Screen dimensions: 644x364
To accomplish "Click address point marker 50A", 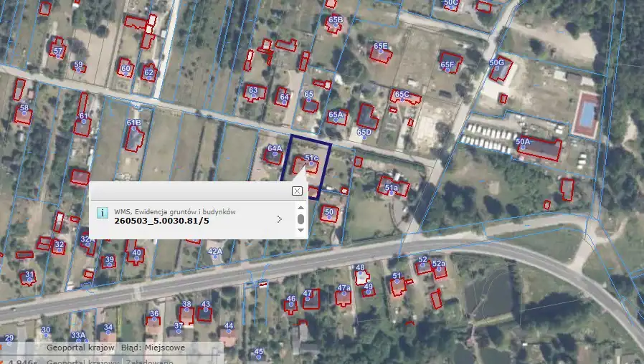I will 522,147.
